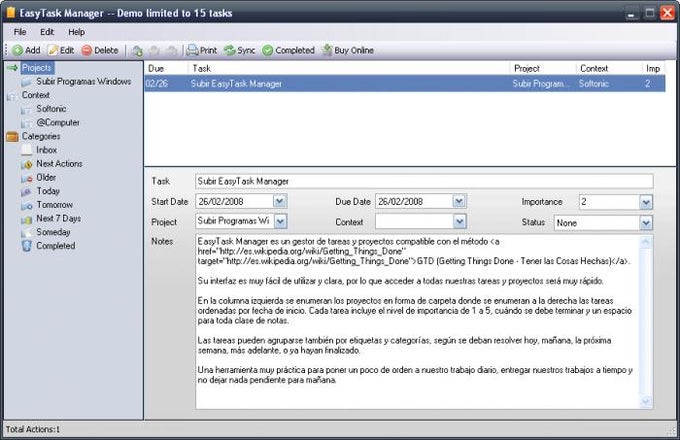Open the Someday category
680x440 pixels.
(x=53, y=232)
